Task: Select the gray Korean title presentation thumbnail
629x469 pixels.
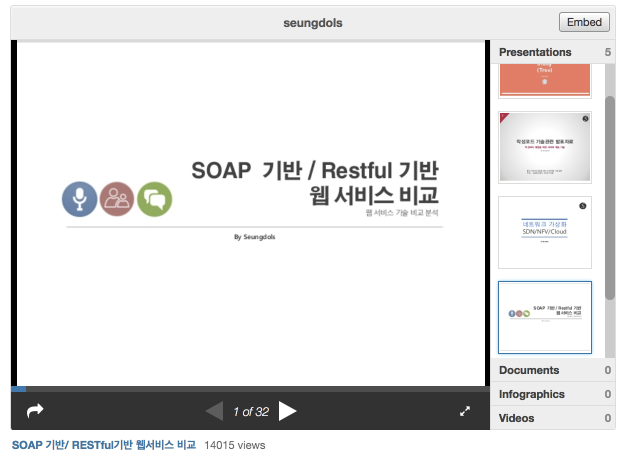Action: coord(545,147)
